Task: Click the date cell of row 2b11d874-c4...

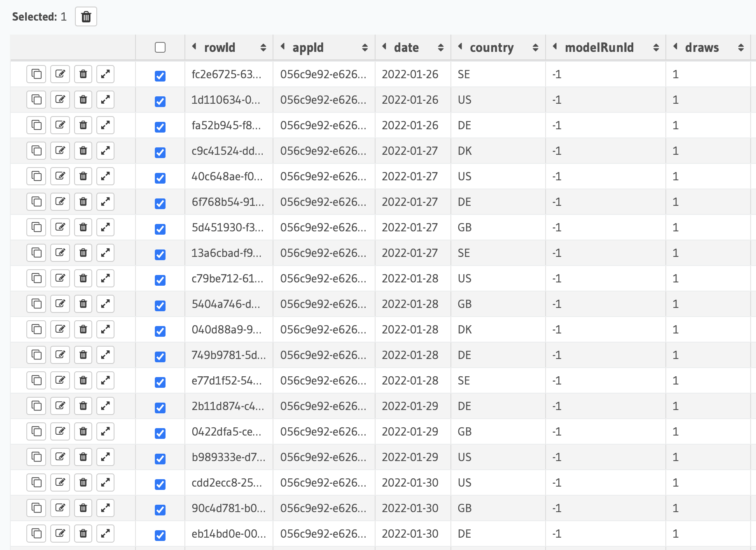Action: pos(413,406)
